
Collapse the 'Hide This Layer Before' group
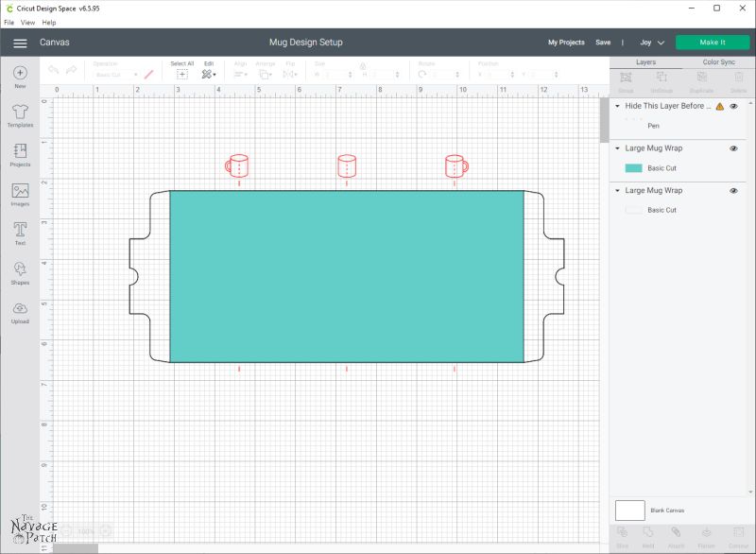[x=618, y=107]
